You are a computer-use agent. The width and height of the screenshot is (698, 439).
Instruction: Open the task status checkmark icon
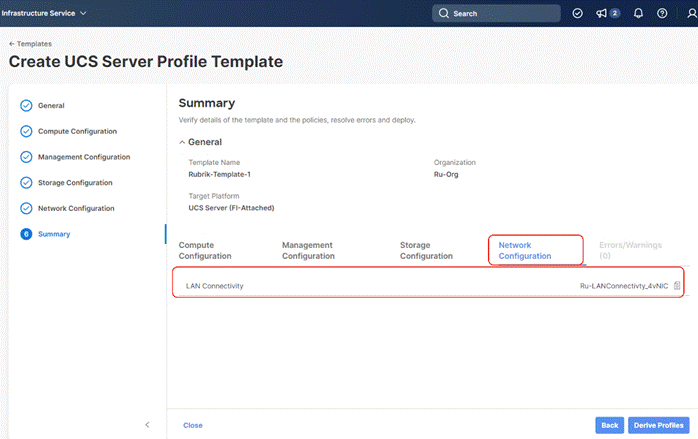point(577,13)
